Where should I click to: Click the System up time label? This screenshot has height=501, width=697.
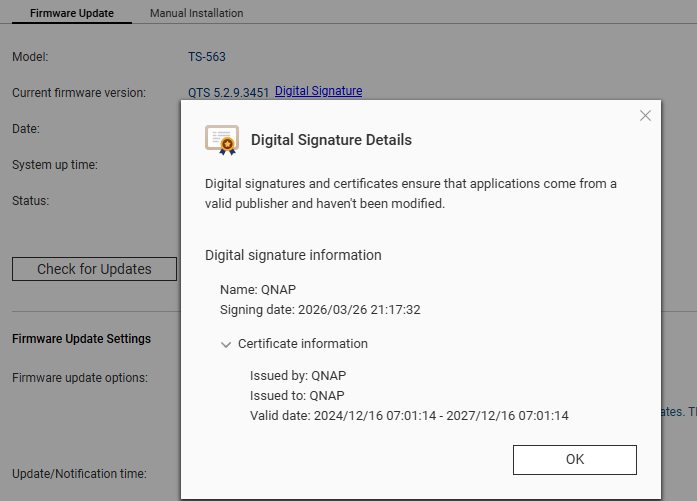pyautogui.click(x=55, y=165)
